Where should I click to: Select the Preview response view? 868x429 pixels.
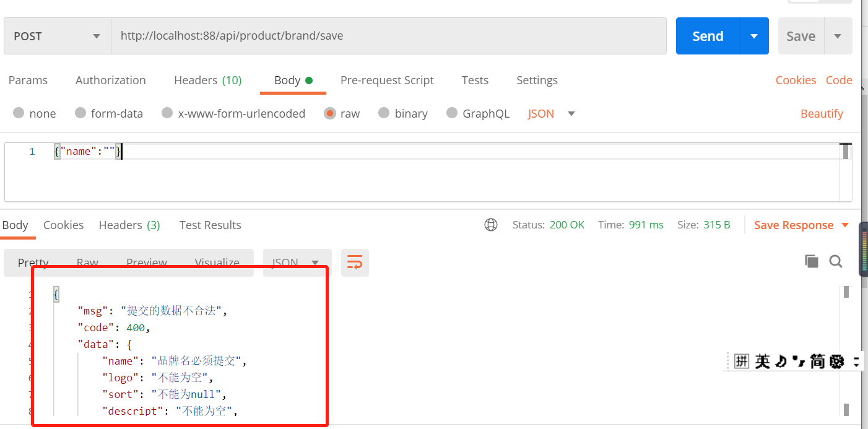point(147,262)
